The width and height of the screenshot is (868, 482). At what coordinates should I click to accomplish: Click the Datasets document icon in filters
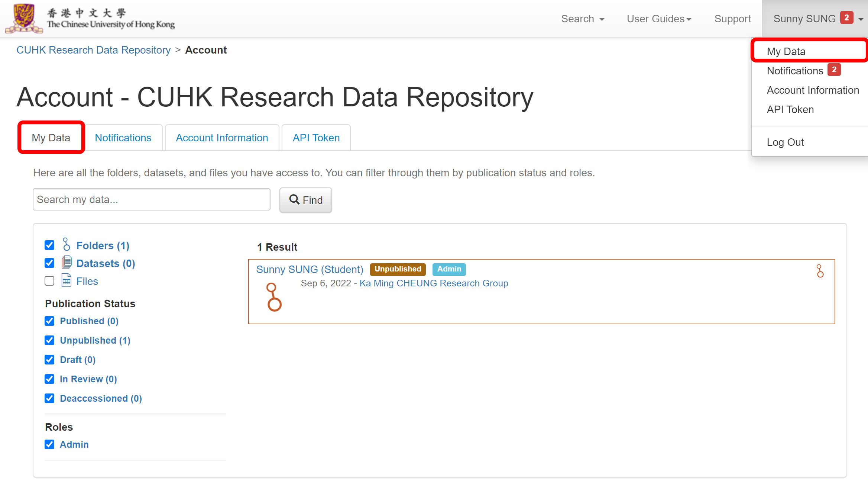pyautogui.click(x=67, y=262)
